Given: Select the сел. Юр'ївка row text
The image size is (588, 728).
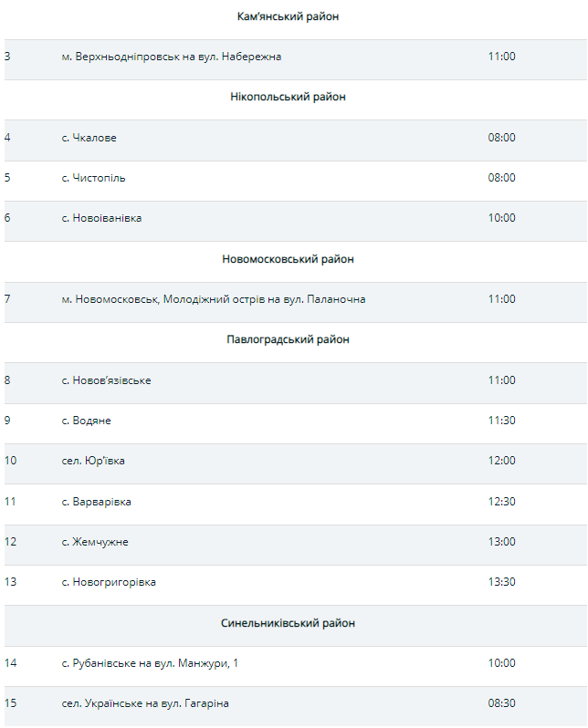Looking at the screenshot, I should point(94,461).
